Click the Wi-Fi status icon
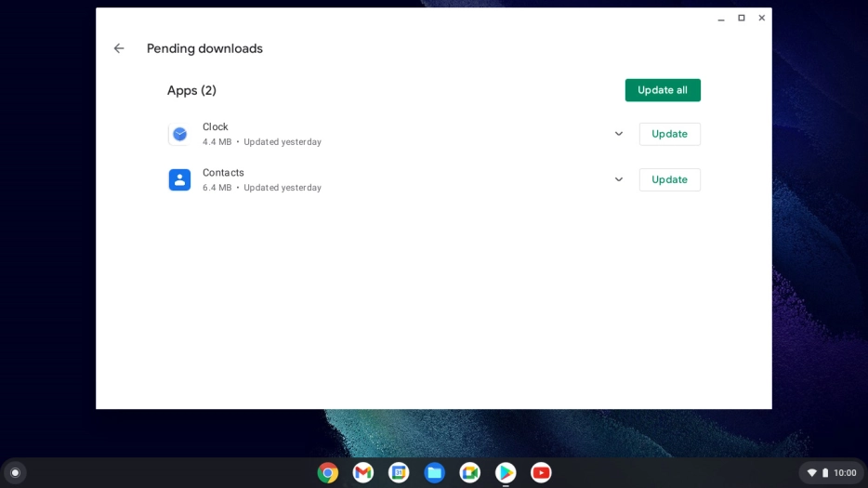Screen dimensions: 868x488 811,472
